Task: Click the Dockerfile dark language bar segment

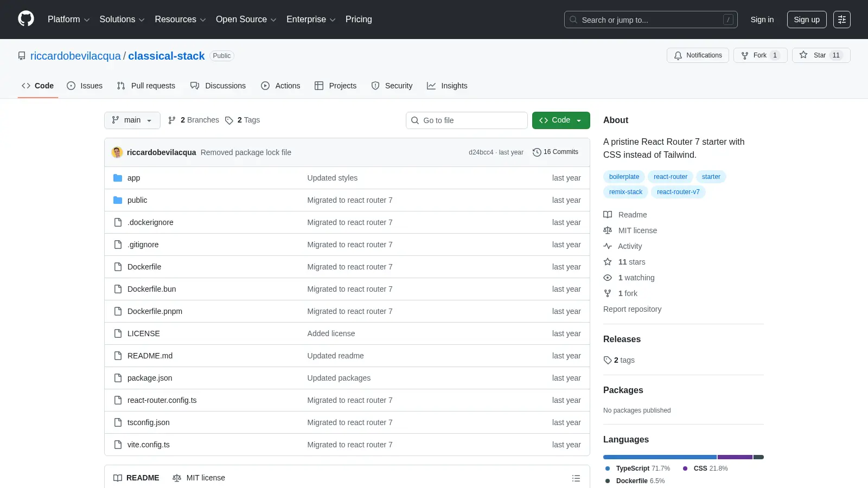Action: (x=758, y=457)
